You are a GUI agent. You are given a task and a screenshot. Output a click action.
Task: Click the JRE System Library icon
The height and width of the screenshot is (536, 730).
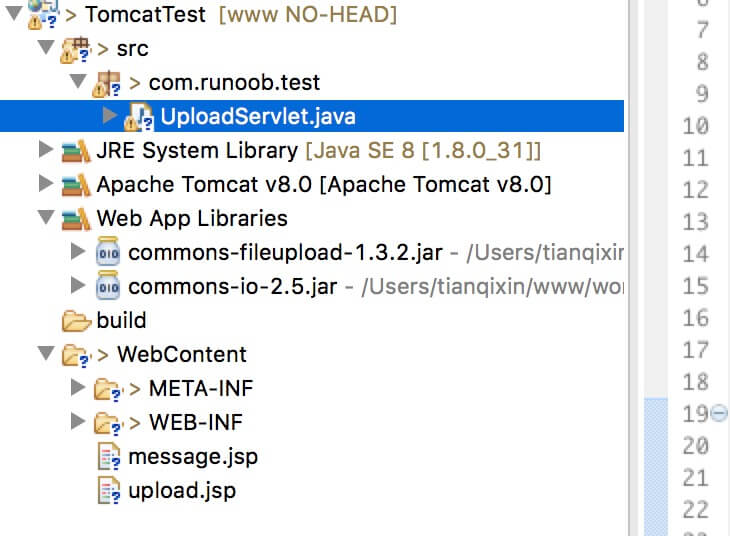click(76, 151)
